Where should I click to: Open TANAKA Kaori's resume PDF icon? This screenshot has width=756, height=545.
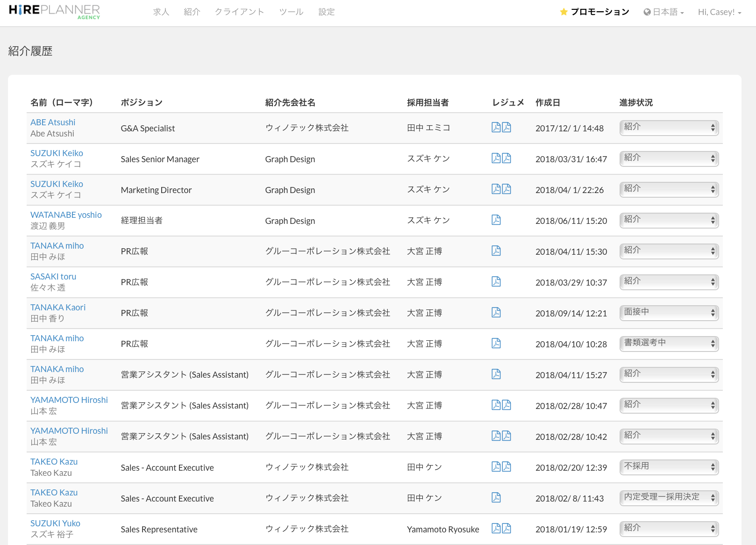tap(496, 312)
